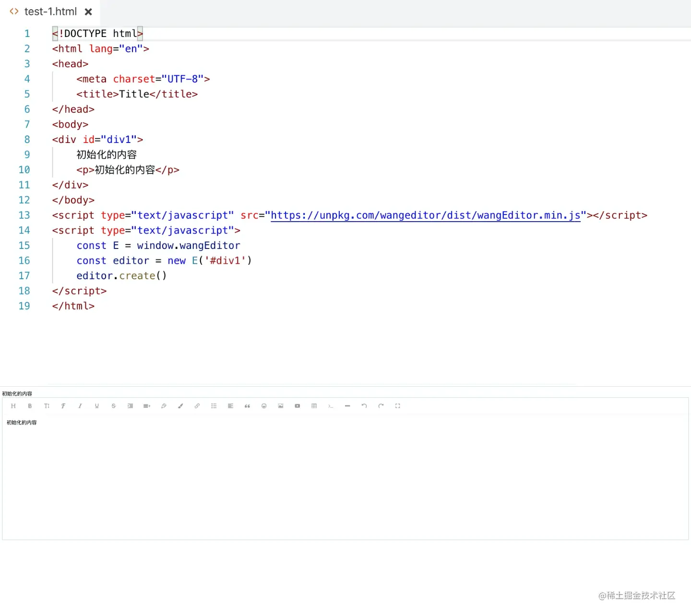
Task: Close the test-1.html tab
Action: pos(88,12)
